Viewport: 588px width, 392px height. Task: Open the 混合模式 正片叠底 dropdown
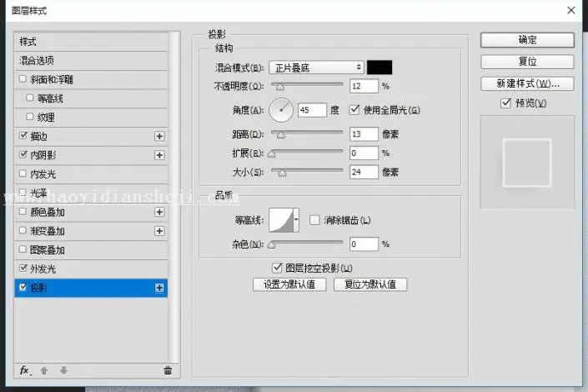click(316, 68)
